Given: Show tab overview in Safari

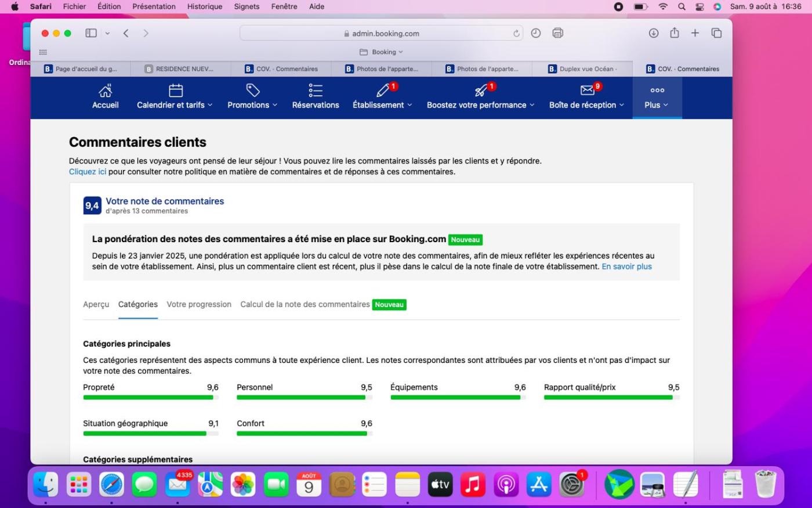Looking at the screenshot, I should (716, 33).
